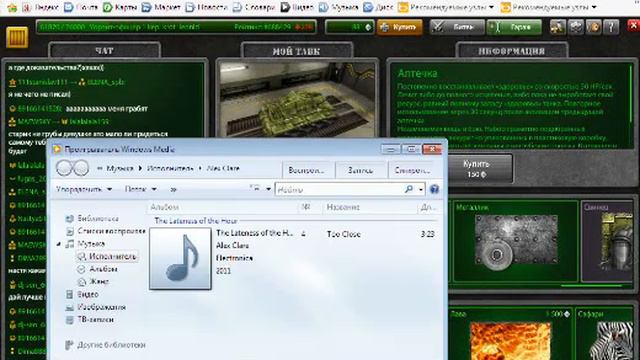Toggle game sound icon
The height and width of the screenshot is (360, 640).
tap(593, 27)
